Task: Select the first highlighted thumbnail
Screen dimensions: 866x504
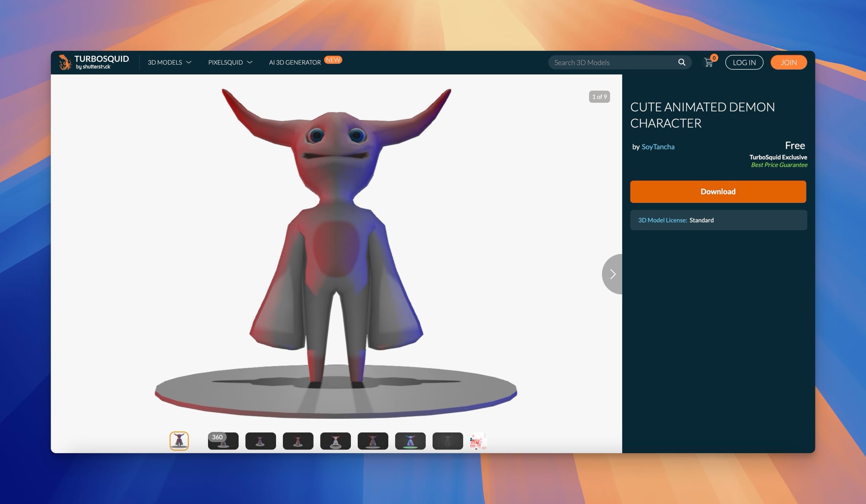Action: tap(179, 441)
